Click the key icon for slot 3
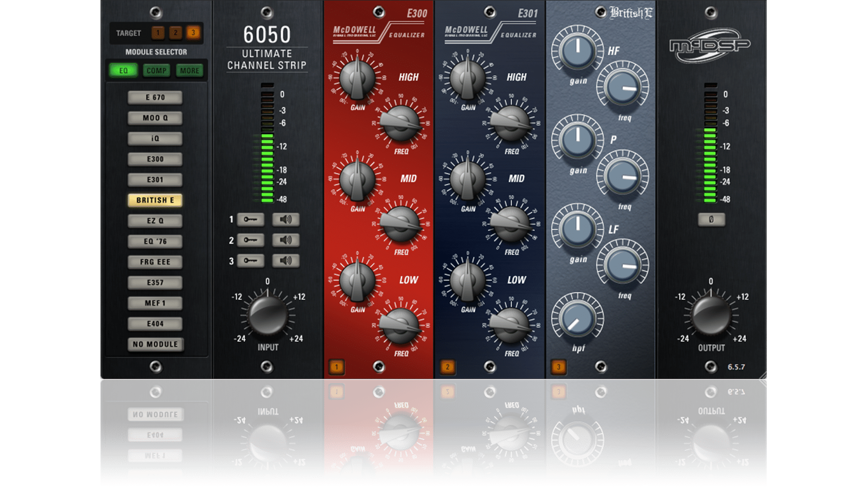Screen dimensions: 868x488 (x=250, y=261)
